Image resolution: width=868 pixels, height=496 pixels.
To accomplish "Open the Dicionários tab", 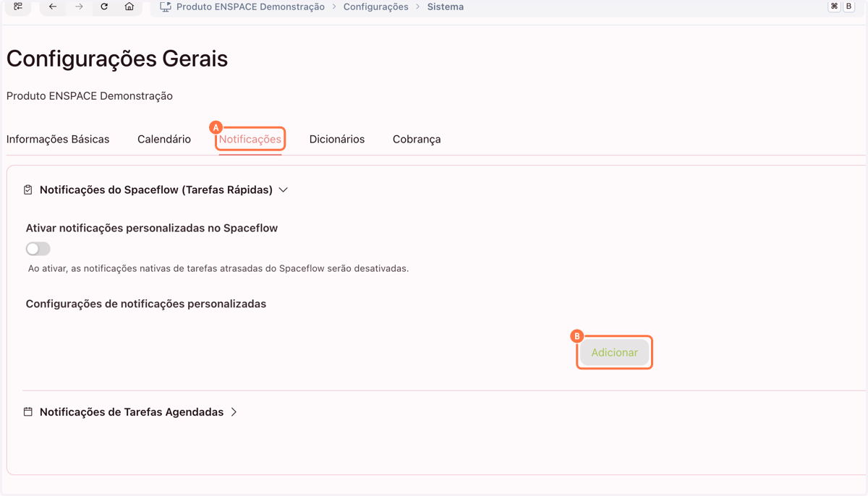I will (x=337, y=139).
